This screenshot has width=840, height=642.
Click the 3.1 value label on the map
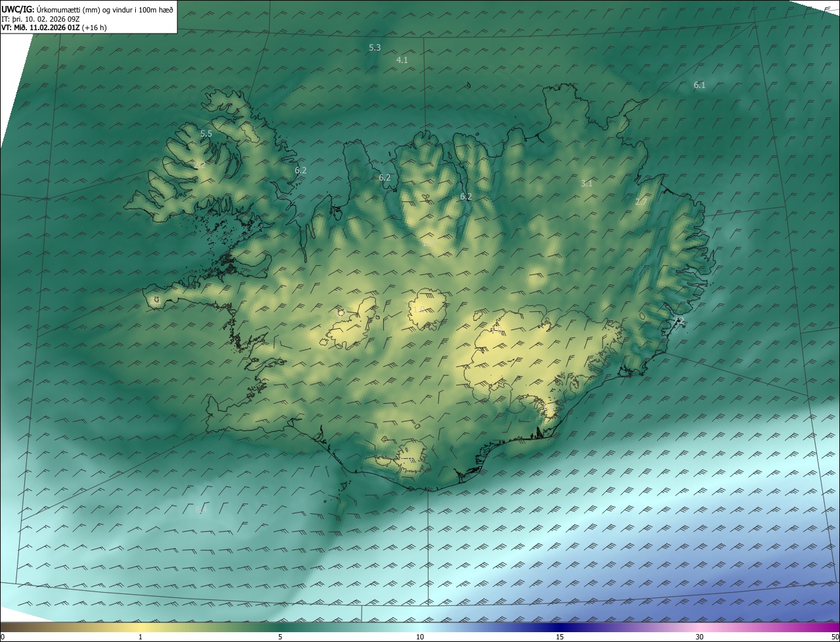[x=587, y=184]
